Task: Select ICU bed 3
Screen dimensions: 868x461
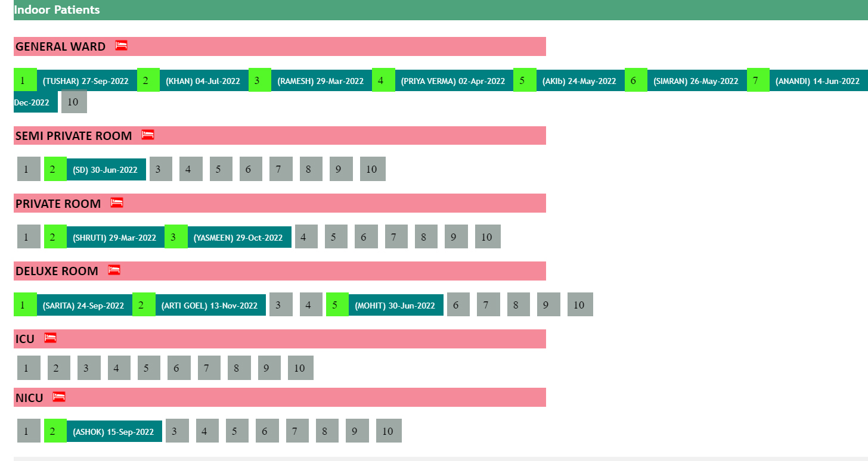Action: [89, 367]
